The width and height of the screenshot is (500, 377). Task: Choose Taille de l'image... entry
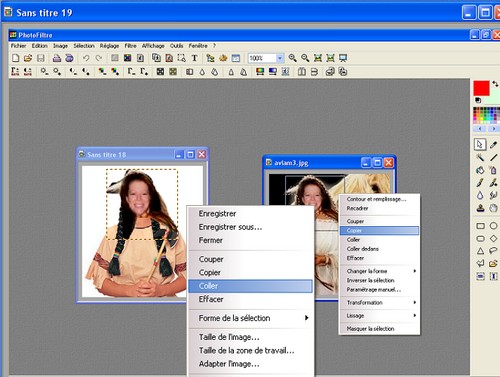(x=251, y=337)
